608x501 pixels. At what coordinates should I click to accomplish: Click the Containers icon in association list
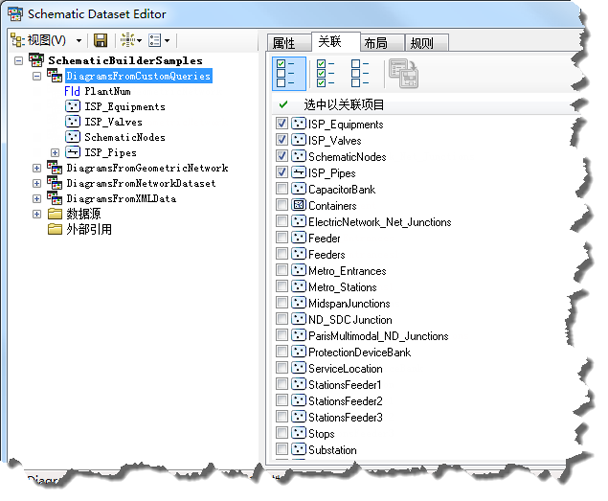298,205
